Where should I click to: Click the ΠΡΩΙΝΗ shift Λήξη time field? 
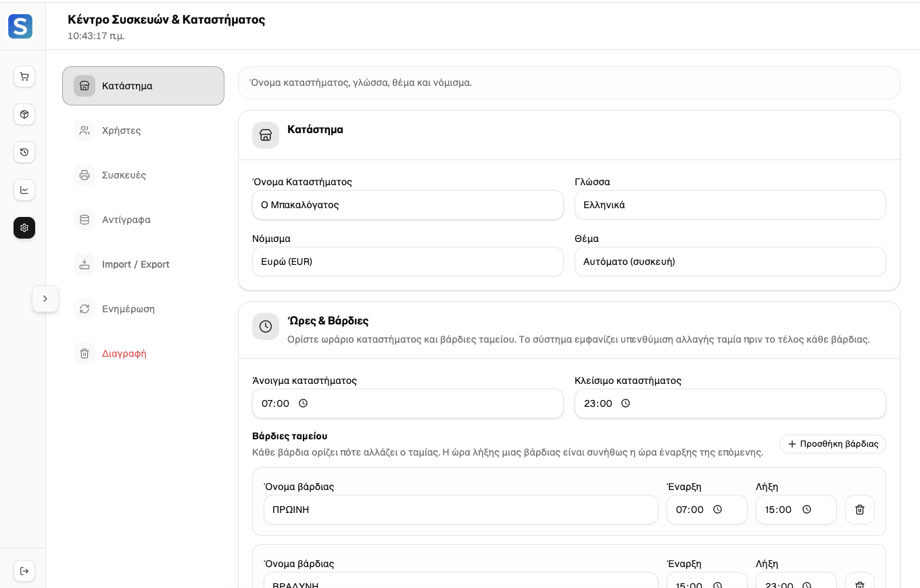click(x=796, y=510)
